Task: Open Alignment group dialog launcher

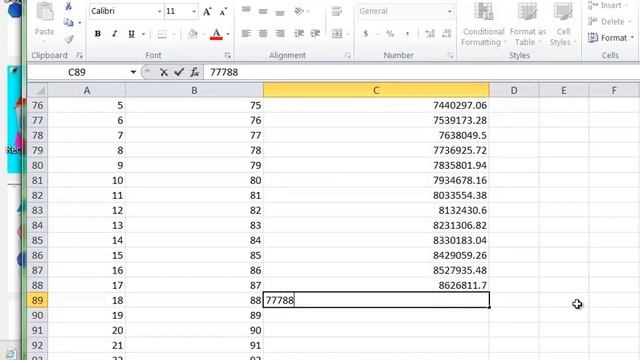Action: (x=347, y=56)
